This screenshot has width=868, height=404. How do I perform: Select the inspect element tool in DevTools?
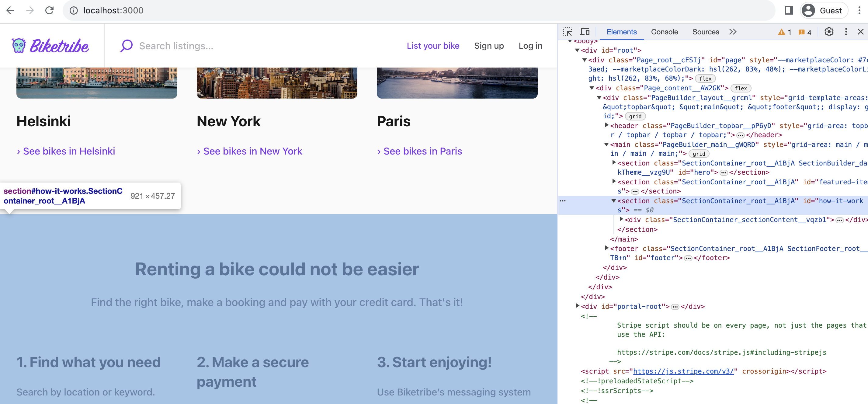click(568, 32)
